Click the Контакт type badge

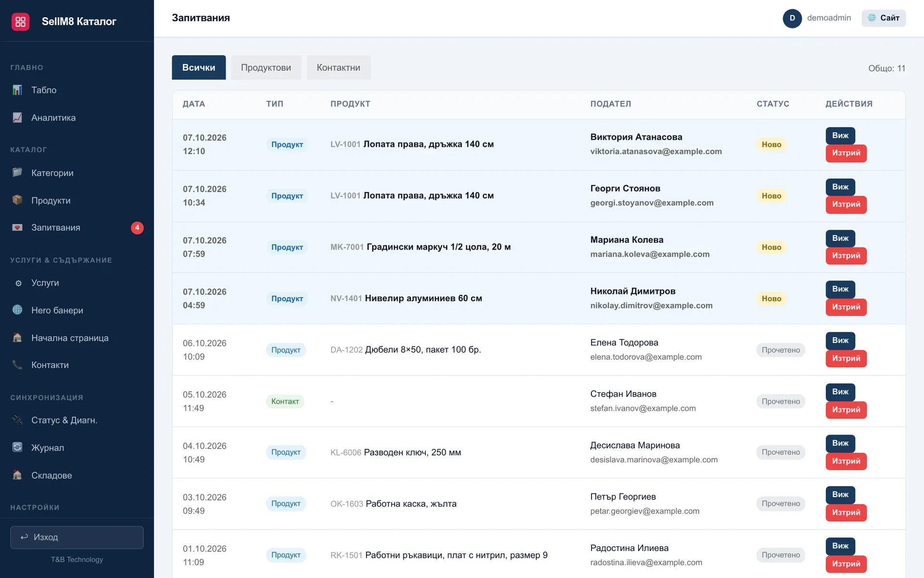(x=285, y=401)
